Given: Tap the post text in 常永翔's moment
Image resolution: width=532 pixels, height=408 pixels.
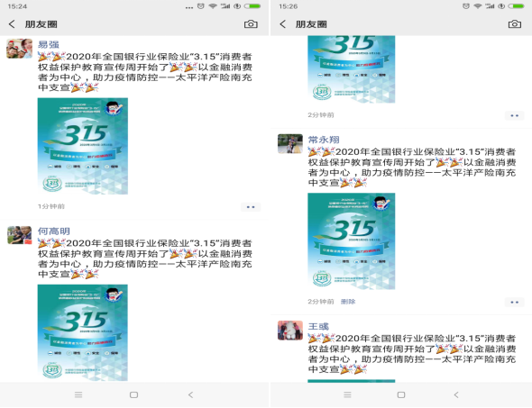Looking at the screenshot, I should coord(412,167).
